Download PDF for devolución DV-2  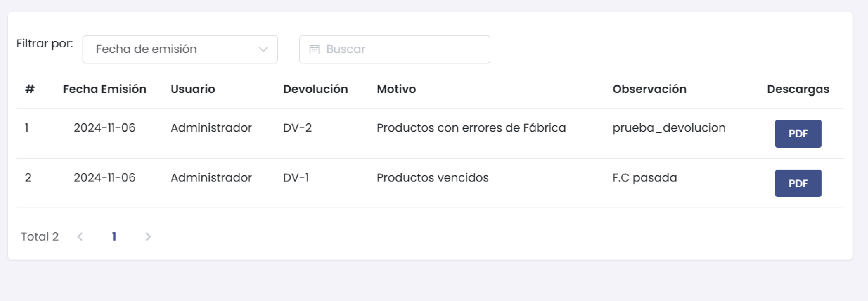[x=798, y=134]
